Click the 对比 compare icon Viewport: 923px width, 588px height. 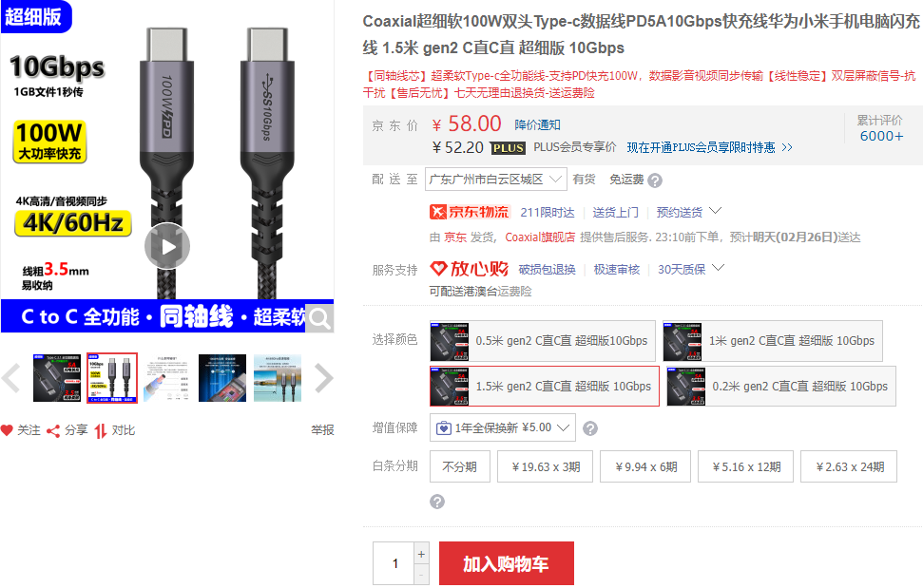[x=101, y=431]
